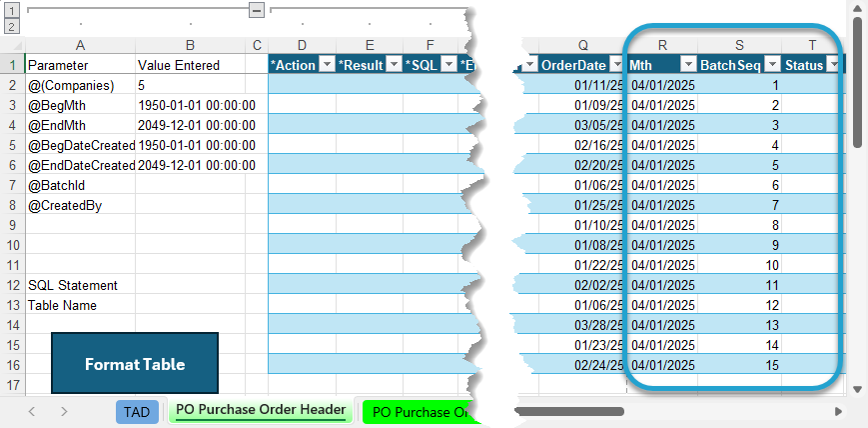
Task: Click the Table Name cell
Action: 80,305
